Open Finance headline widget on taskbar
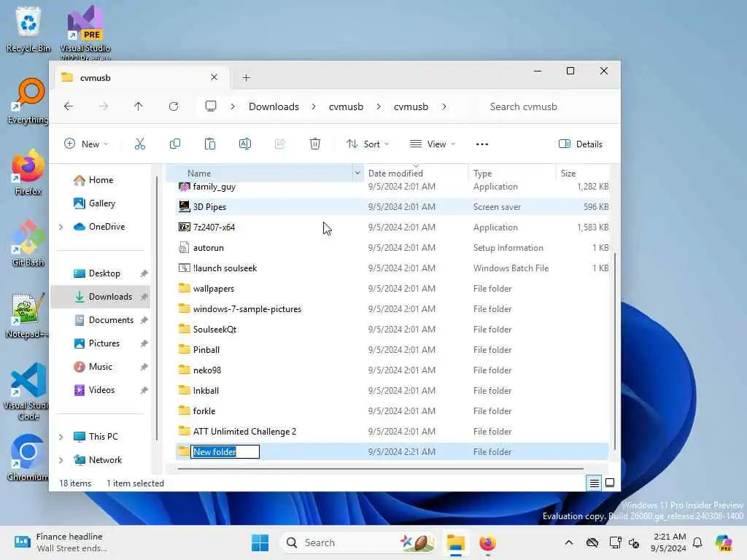Image resolution: width=747 pixels, height=560 pixels. pyautogui.click(x=60, y=542)
